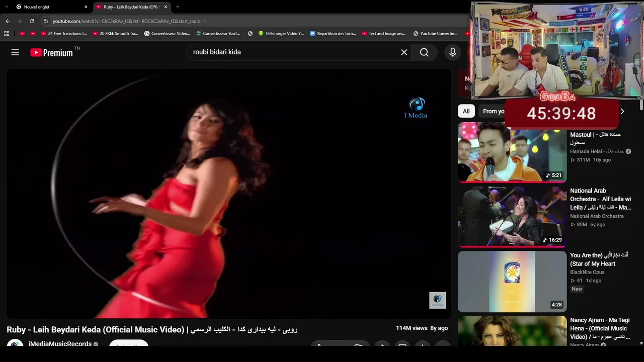Screen dimensions: 644x362
Task: Click the iMedia channel branding icon in player
Action: (437, 300)
